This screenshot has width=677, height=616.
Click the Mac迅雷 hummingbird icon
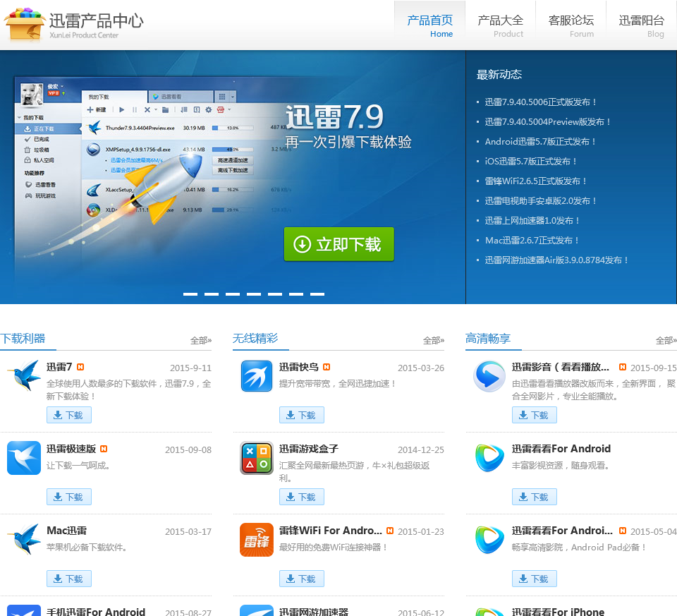coord(24,540)
